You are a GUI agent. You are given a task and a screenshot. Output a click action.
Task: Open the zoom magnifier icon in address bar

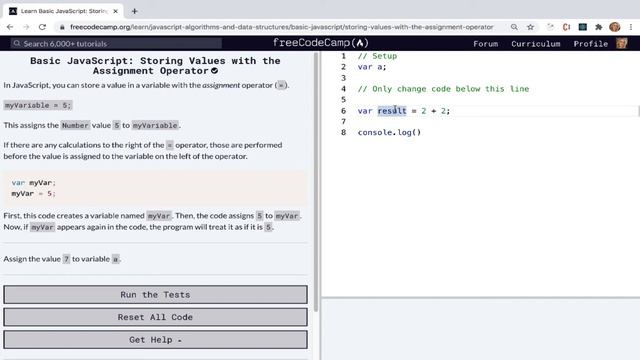(514, 27)
